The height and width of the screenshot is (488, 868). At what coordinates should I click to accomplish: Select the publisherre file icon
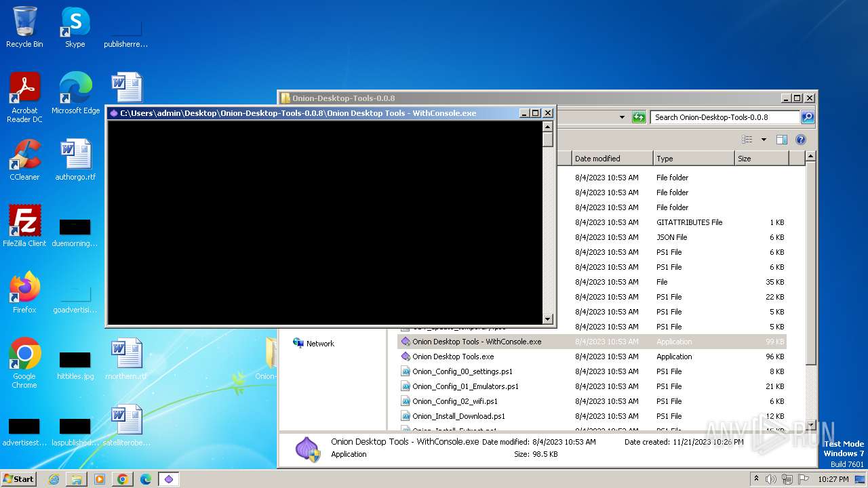pyautogui.click(x=126, y=33)
